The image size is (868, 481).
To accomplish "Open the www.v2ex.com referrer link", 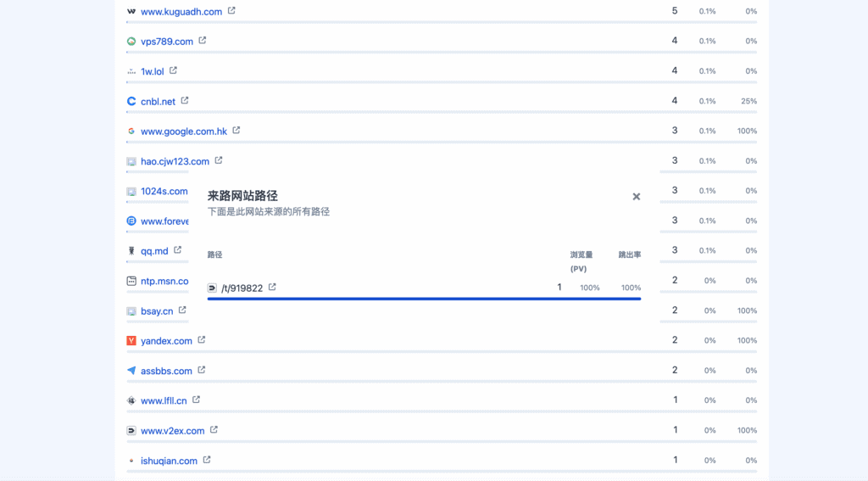I will (x=172, y=431).
